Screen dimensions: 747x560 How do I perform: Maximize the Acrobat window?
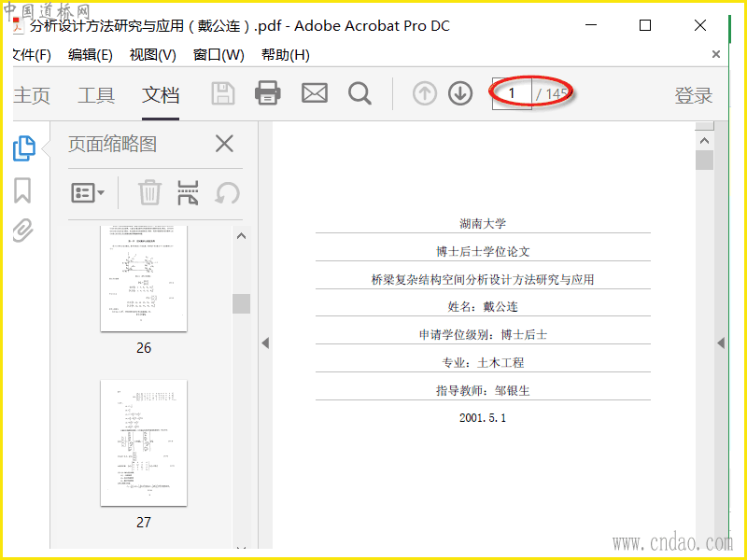click(x=645, y=25)
